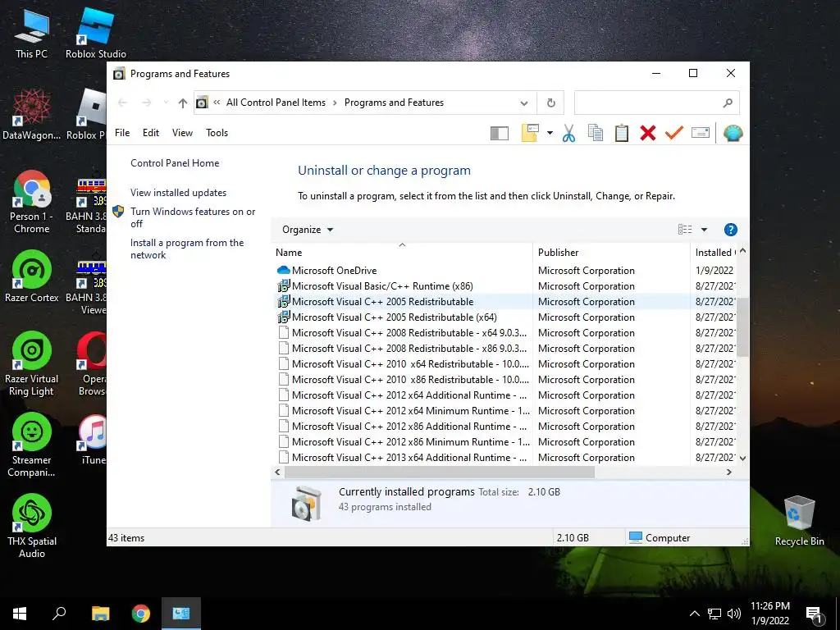Go up one level with the up arrow
This screenshot has height=630, width=840.
click(183, 103)
